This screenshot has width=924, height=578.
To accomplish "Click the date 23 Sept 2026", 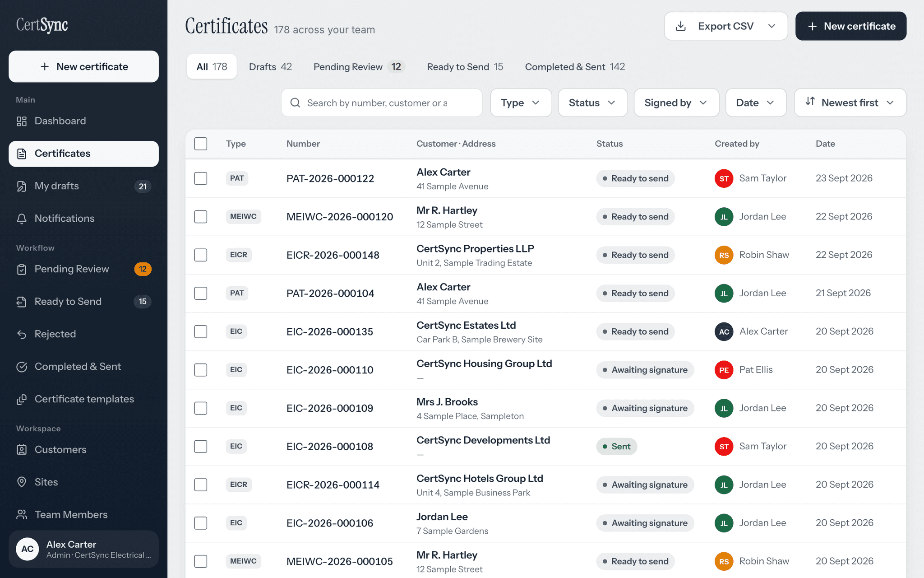I will coord(844,178).
